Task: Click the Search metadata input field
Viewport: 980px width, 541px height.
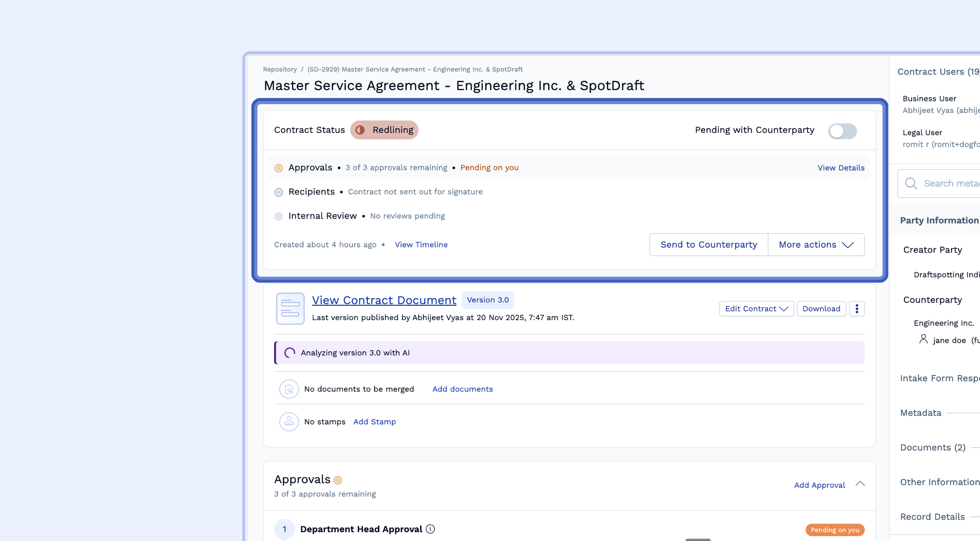Action: coord(951,184)
